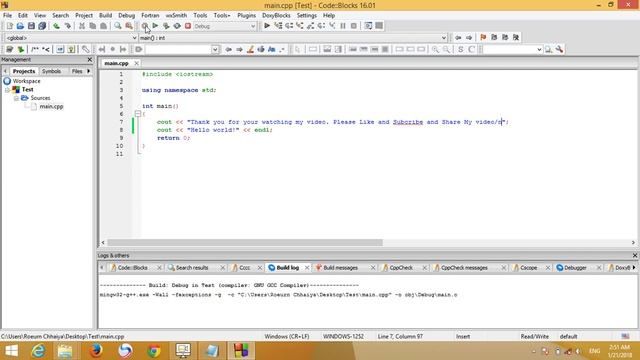Toggle bookmark with the orange flag icon
Screen dimensions: 640x360
pos(483,37)
